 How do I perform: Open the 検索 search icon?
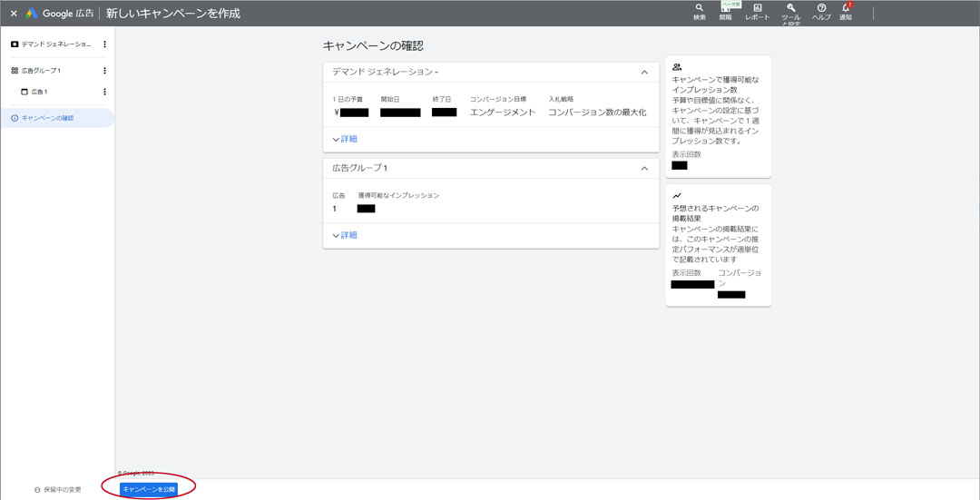click(699, 11)
